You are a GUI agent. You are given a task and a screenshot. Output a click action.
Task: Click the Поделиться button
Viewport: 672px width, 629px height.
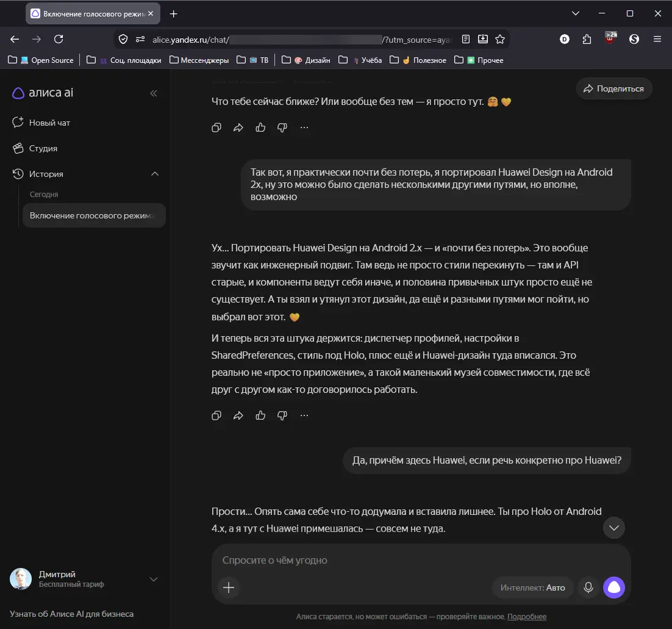coord(613,88)
